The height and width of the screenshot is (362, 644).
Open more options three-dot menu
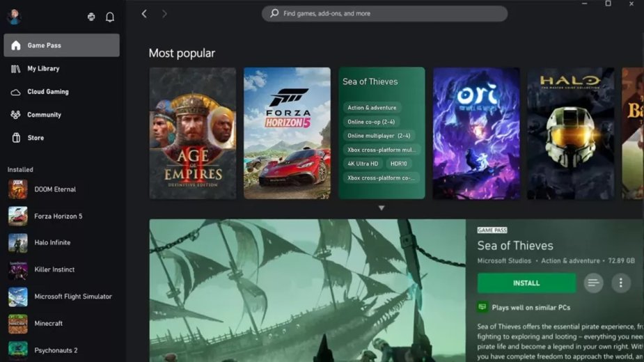point(620,283)
